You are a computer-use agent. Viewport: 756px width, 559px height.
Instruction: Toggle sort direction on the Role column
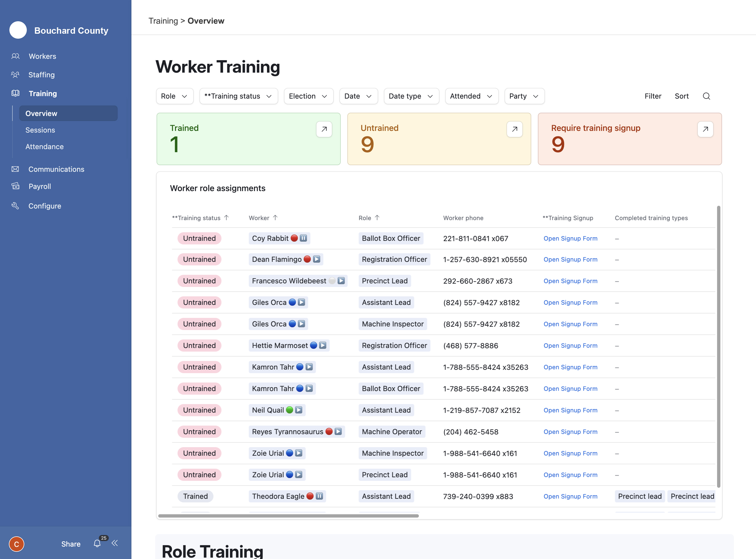click(378, 218)
